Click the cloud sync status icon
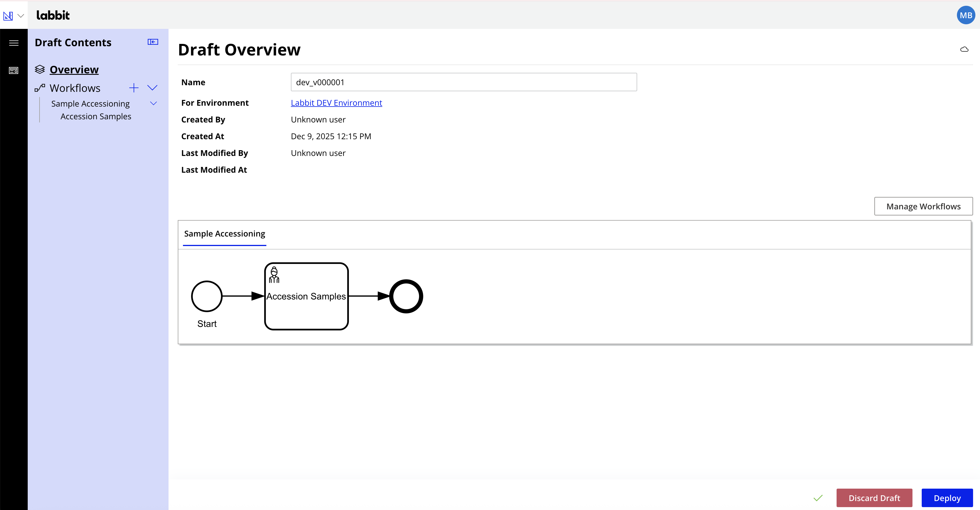The width and height of the screenshot is (980, 510). pos(965,49)
